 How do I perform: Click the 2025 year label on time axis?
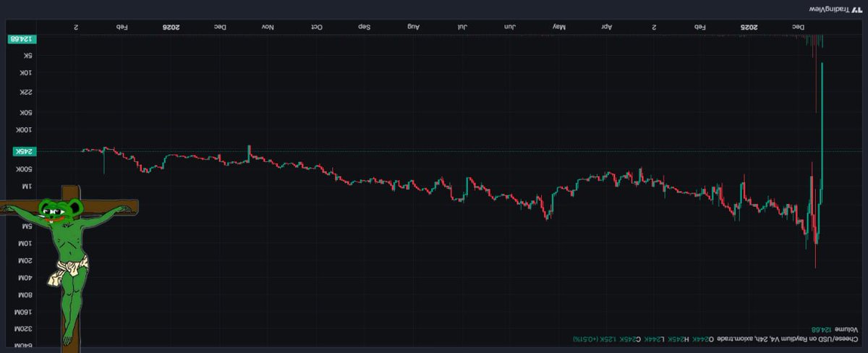pos(748,27)
